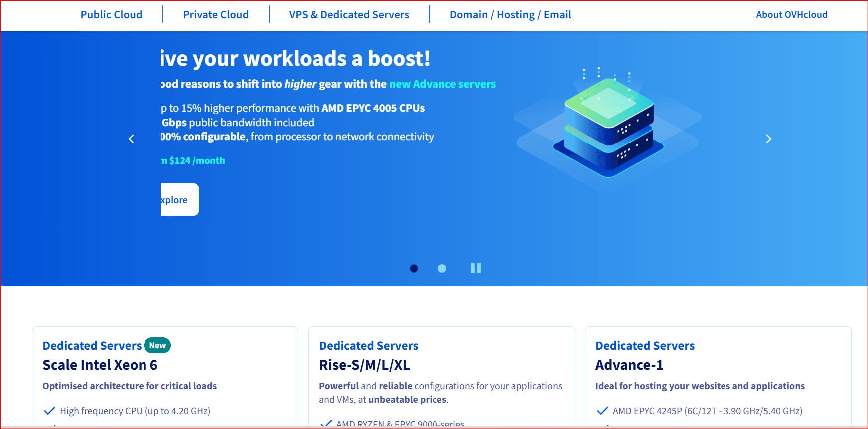Screen dimensions: 868x429
Task: Go to previous carousel slide
Action: click(x=132, y=139)
